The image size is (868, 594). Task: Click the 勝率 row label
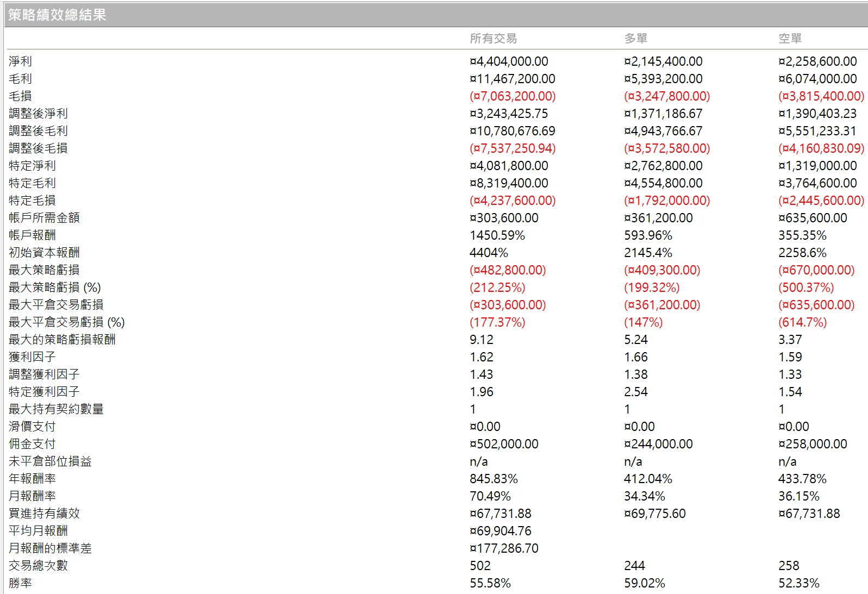pos(21,583)
